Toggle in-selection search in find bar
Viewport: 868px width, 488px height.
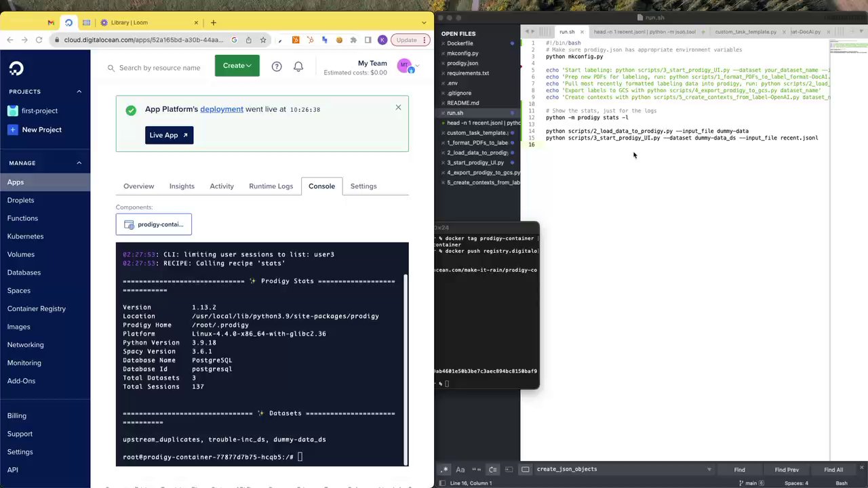(x=509, y=469)
